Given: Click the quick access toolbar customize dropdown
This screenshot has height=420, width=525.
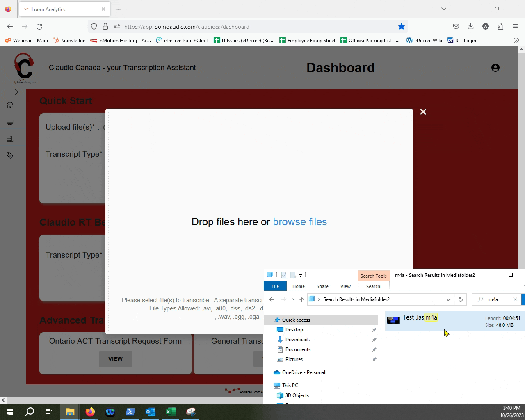Looking at the screenshot, I should [300, 275].
